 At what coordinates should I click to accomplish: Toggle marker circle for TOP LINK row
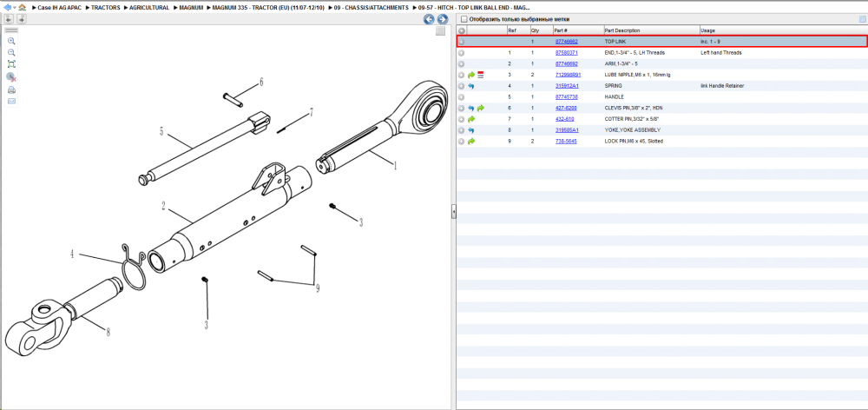[462, 42]
